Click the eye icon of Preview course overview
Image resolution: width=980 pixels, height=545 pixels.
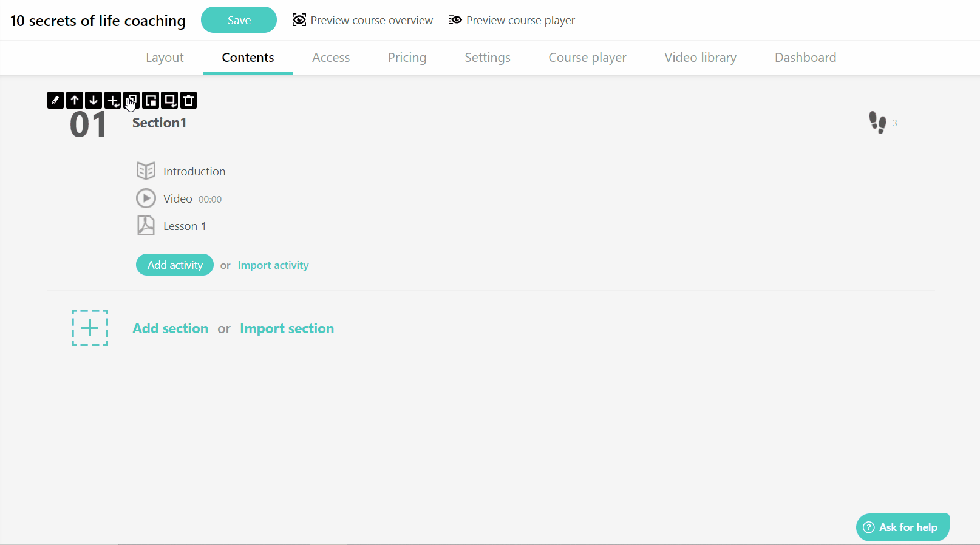299,20
